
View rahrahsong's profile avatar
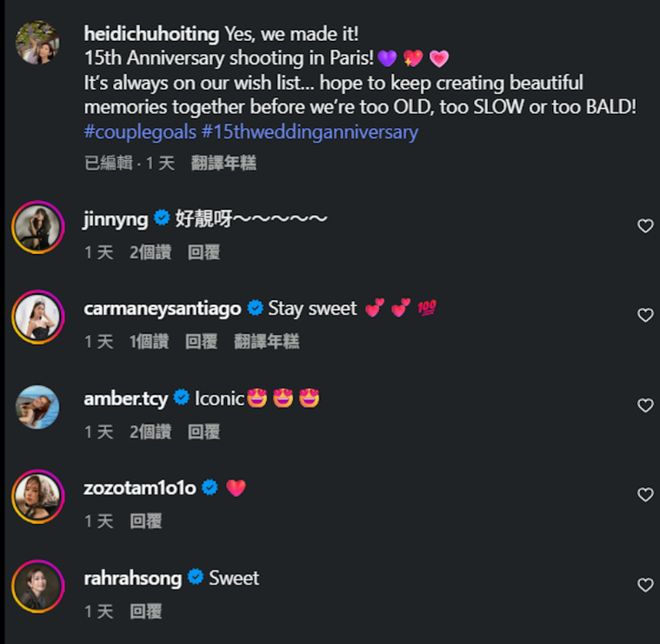[x=38, y=586]
